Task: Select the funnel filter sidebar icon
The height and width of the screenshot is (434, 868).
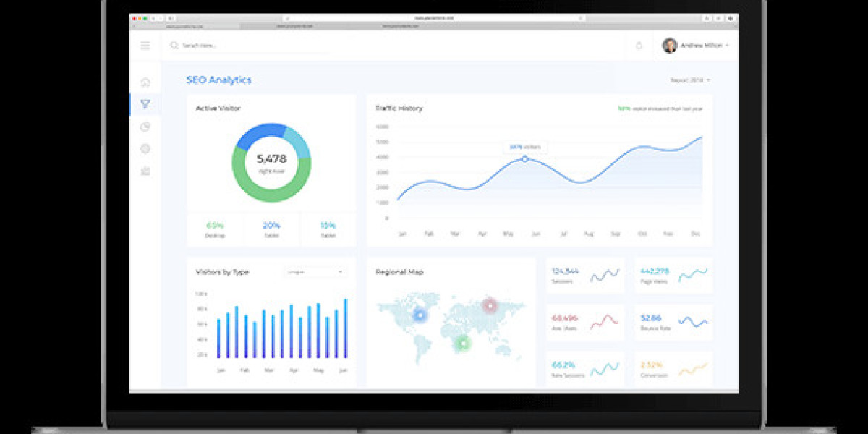Action: click(145, 104)
